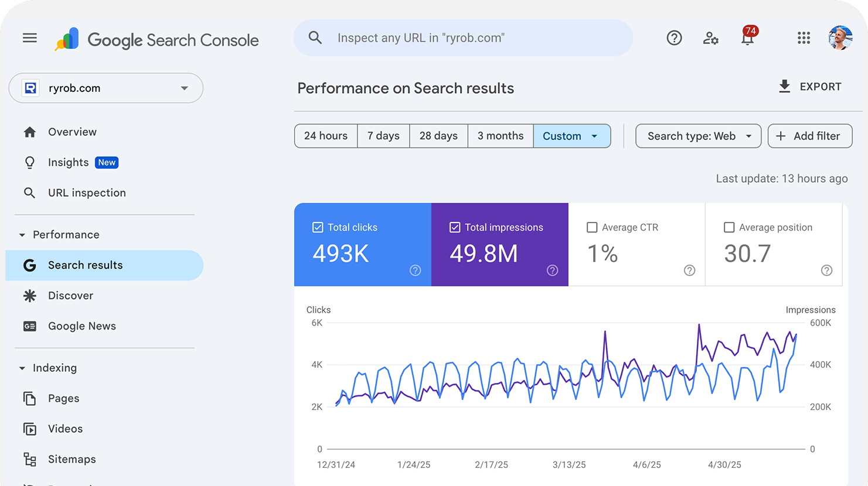The image size is (868, 486).
Task: Enable the Average position checkbox
Action: [729, 227]
